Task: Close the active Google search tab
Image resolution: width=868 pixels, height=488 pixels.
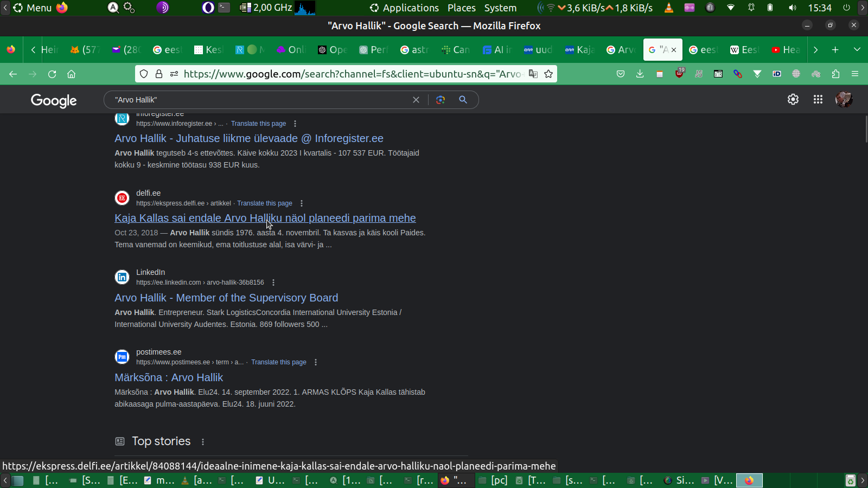Action: point(674,50)
